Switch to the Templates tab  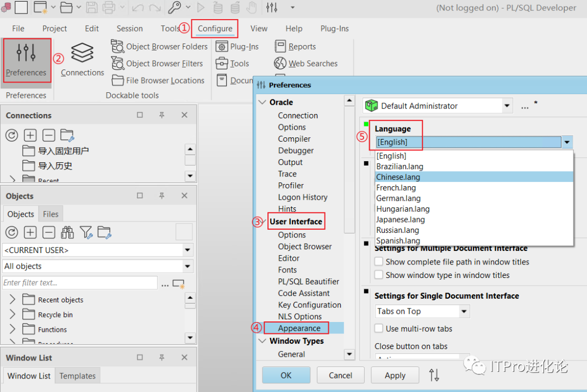tap(78, 376)
